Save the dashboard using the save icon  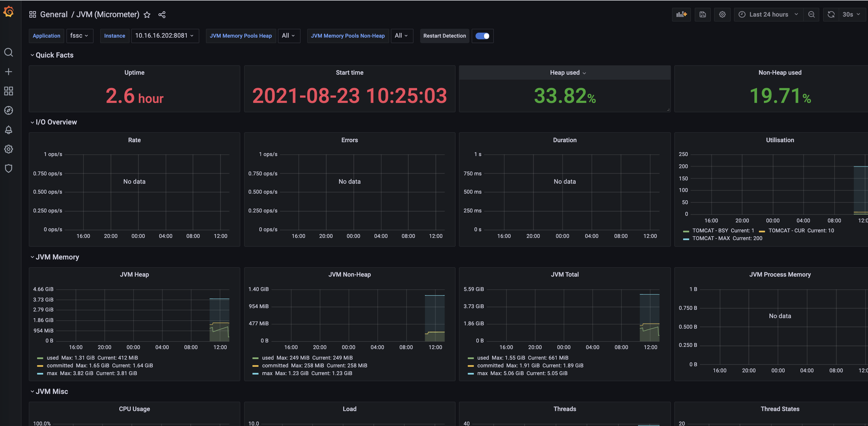[x=703, y=14]
